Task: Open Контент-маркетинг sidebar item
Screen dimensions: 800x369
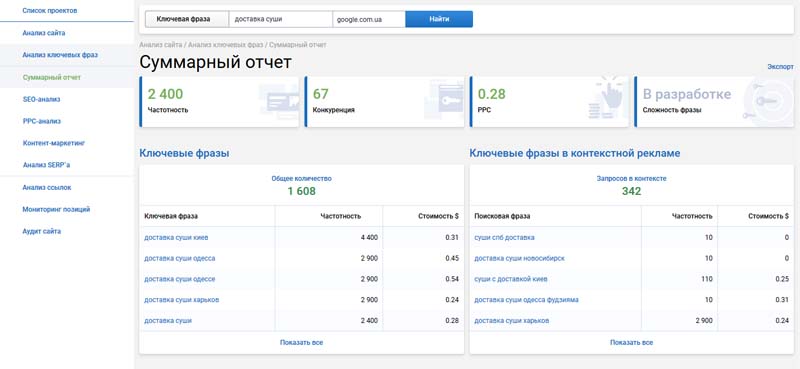Action: (x=54, y=143)
